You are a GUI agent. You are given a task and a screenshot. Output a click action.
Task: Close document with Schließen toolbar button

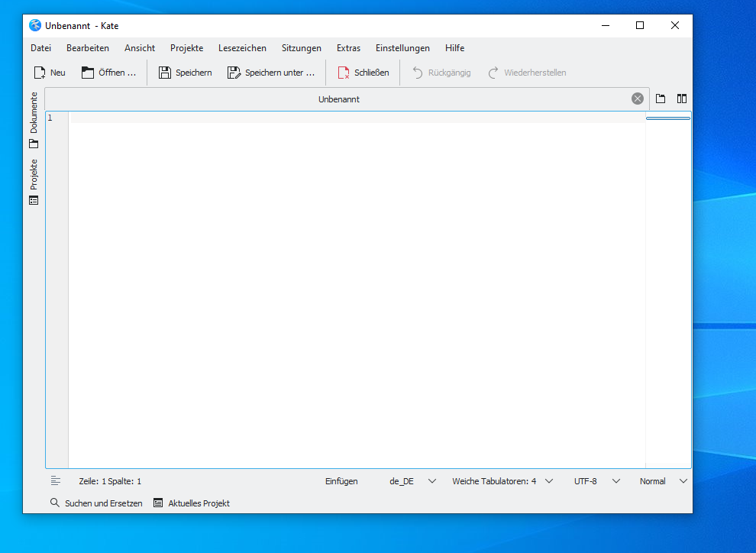tap(363, 73)
